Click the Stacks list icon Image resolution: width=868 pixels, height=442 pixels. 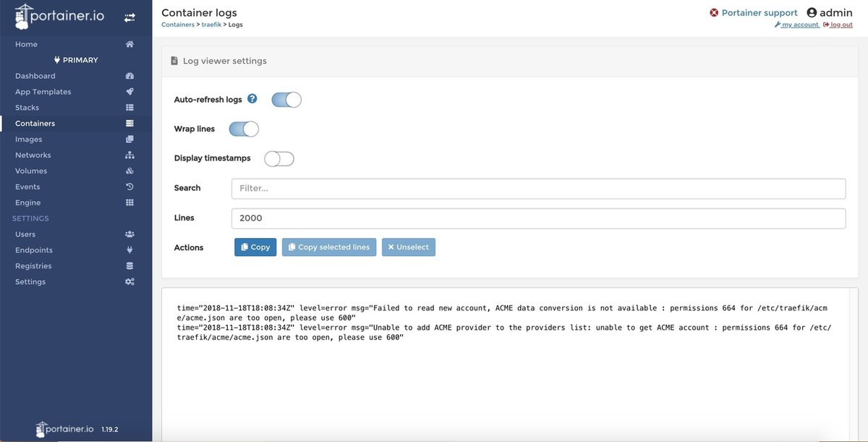(129, 108)
